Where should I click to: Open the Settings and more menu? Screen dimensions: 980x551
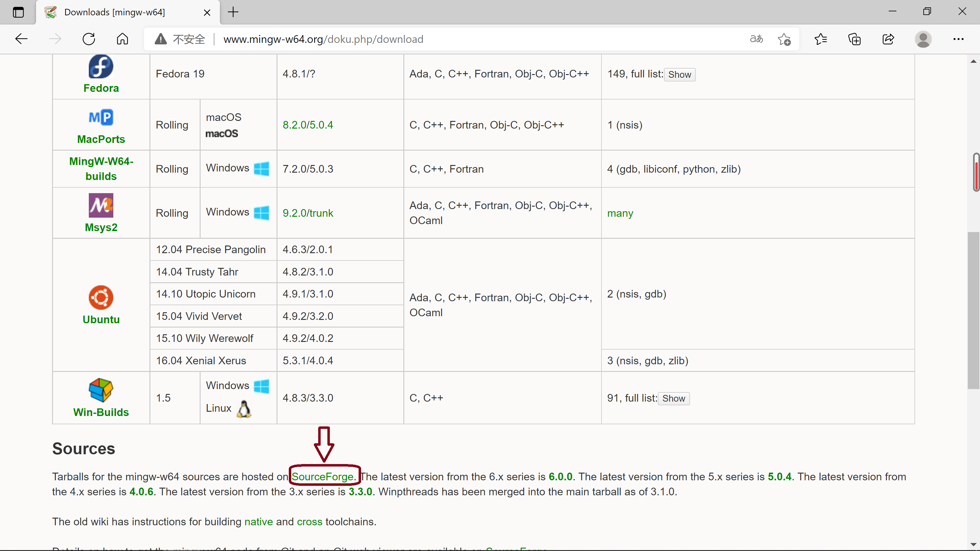[x=958, y=39]
